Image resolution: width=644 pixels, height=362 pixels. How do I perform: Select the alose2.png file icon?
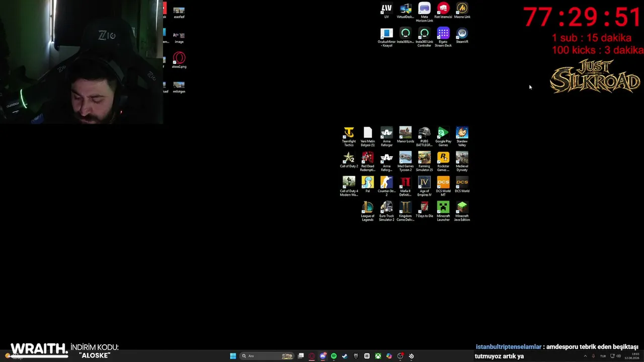point(179,60)
